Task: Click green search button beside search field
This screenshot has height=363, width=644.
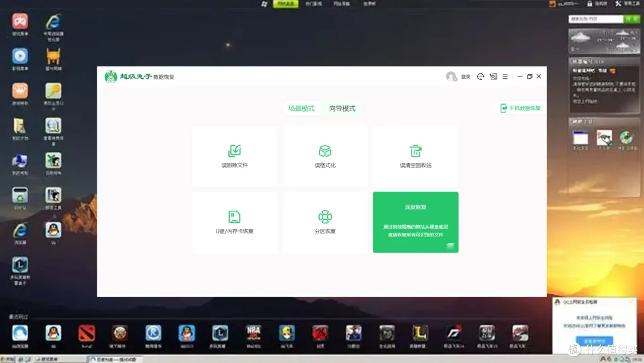Action: [x=631, y=19]
